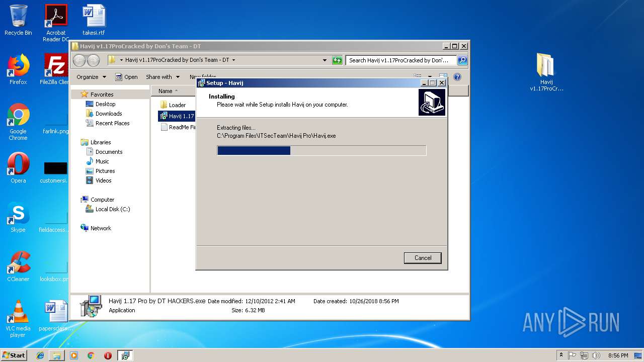This screenshot has width=644, height=362.
Task: Expand Havij folder breadcrumb arrow
Action: (x=233, y=60)
